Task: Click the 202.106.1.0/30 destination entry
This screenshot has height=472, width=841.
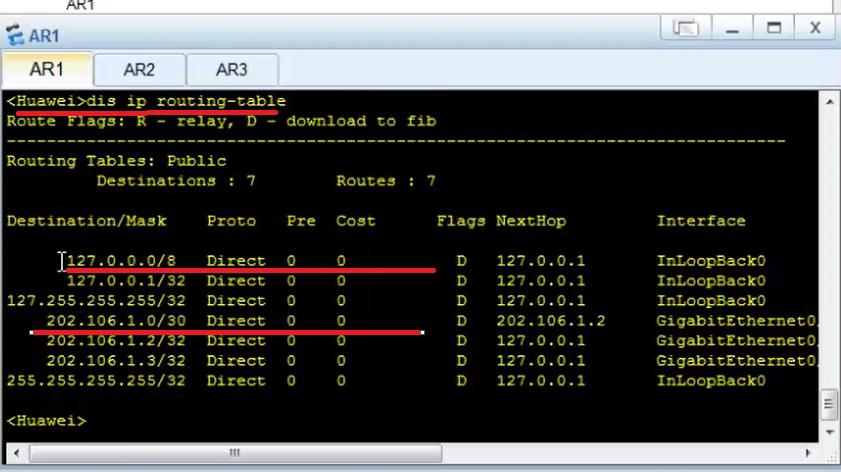Action: click(x=110, y=321)
